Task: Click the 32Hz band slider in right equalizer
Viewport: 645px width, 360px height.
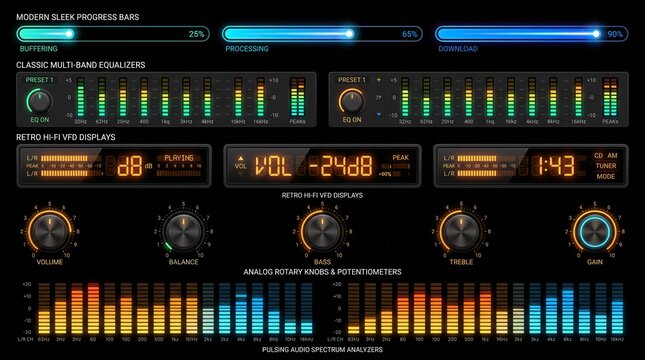Action: coord(405,97)
